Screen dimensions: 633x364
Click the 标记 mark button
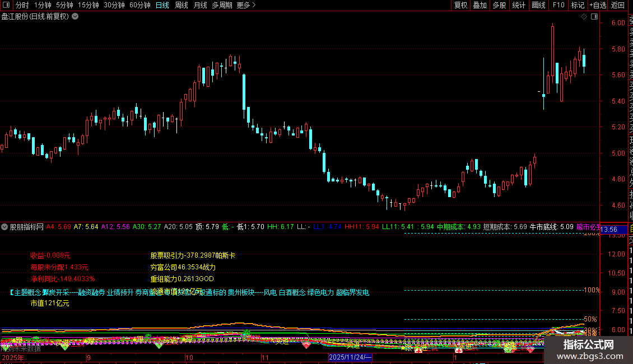click(x=578, y=5)
